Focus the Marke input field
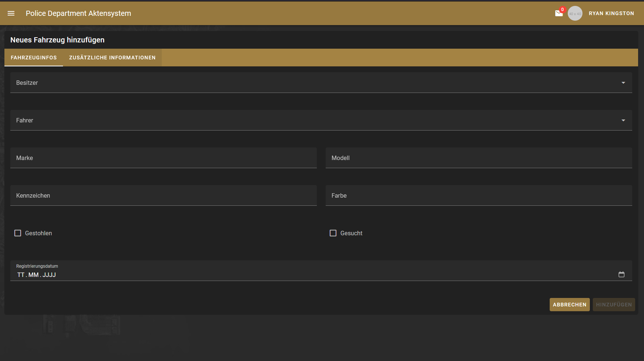Image resolution: width=644 pixels, height=361 pixels. [x=164, y=158]
